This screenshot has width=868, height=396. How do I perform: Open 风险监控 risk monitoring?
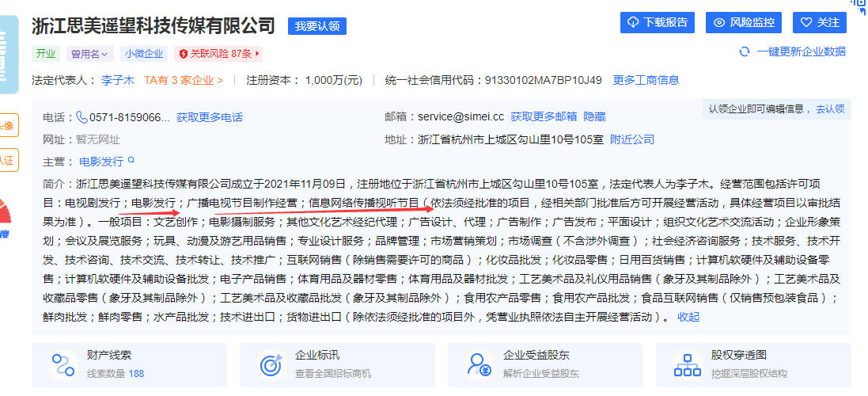click(x=744, y=23)
